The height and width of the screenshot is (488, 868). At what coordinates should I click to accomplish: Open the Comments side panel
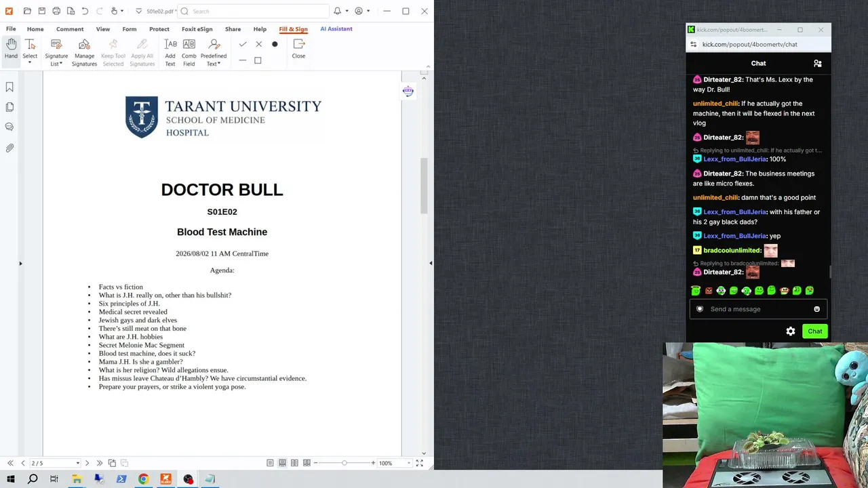click(x=9, y=127)
